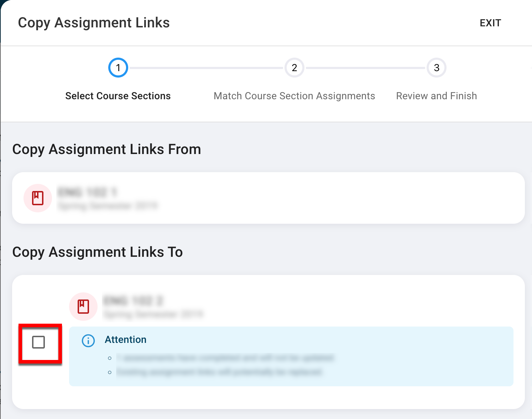This screenshot has height=419, width=532.
Task: Click the Attention info circle icon
Action: 88,340
